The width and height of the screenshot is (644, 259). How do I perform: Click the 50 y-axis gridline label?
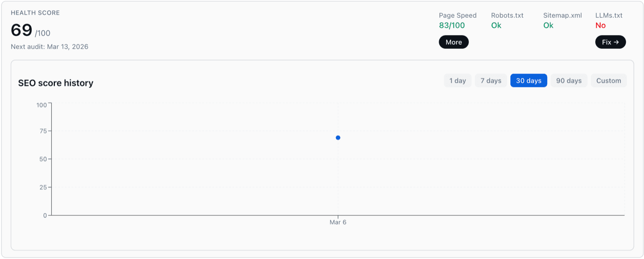click(43, 159)
